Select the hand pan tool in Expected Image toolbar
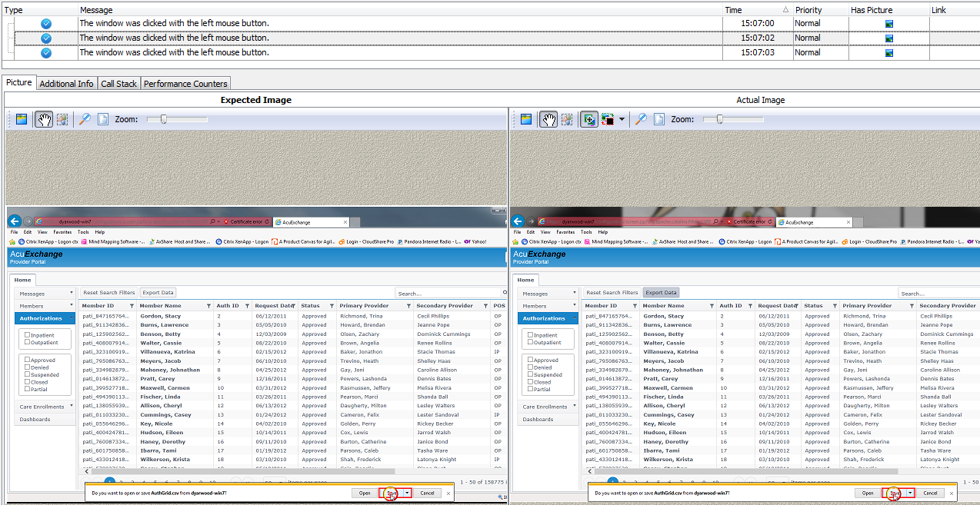Screen dimensions: 980x505 [45, 119]
